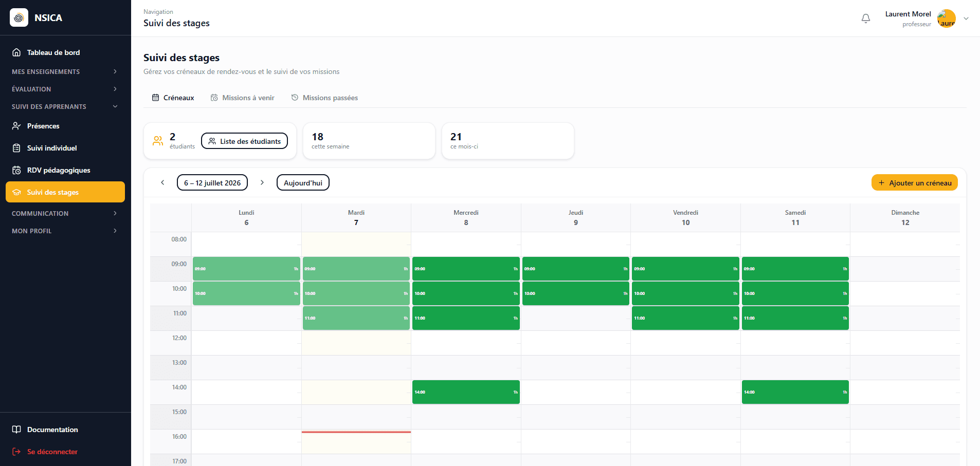Click the 18 cette semaine card
The height and width of the screenshot is (466, 980).
click(369, 141)
